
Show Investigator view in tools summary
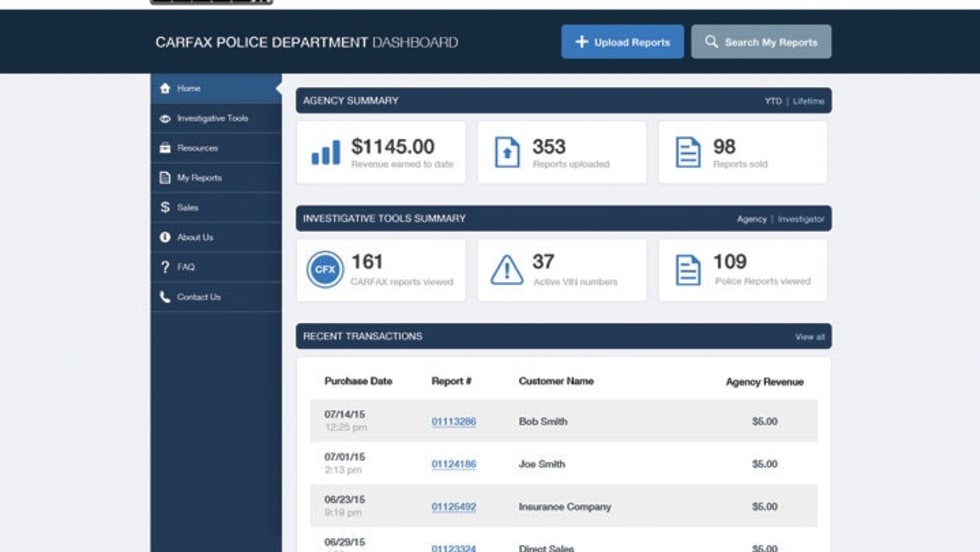[802, 219]
